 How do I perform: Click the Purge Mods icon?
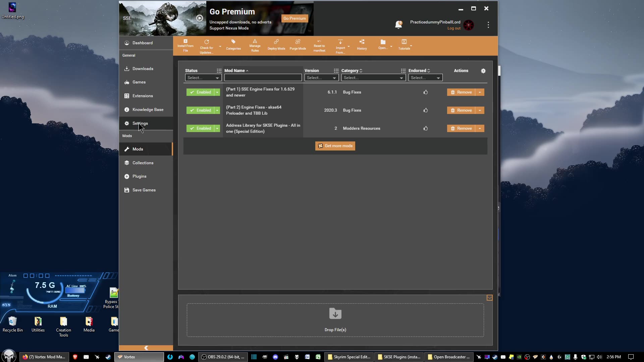tap(297, 45)
